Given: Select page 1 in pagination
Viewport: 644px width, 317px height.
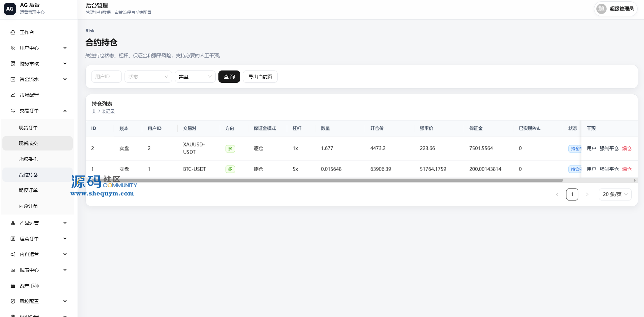Looking at the screenshot, I should point(572,194).
